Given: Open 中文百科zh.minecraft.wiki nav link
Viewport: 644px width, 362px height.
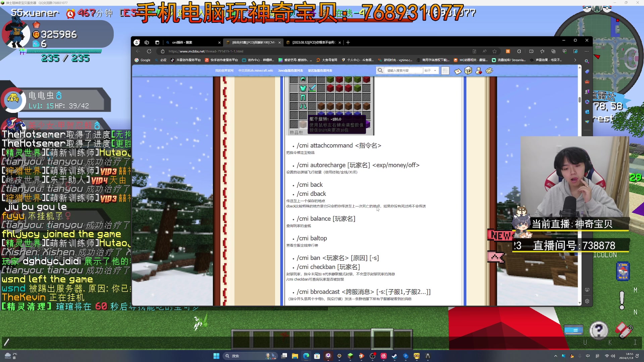Looking at the screenshot, I should tap(256, 71).
